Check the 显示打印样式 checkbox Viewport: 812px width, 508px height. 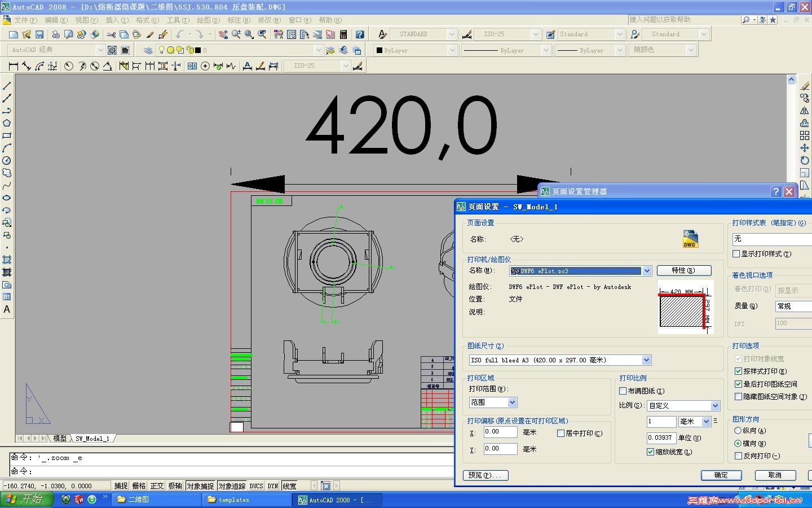click(x=736, y=254)
